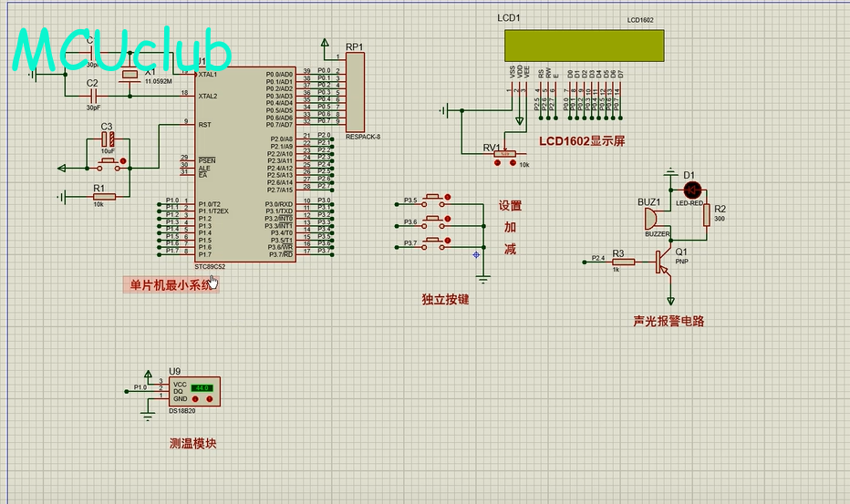Select resistor R1 10k
850x504 pixels.
coord(104,197)
